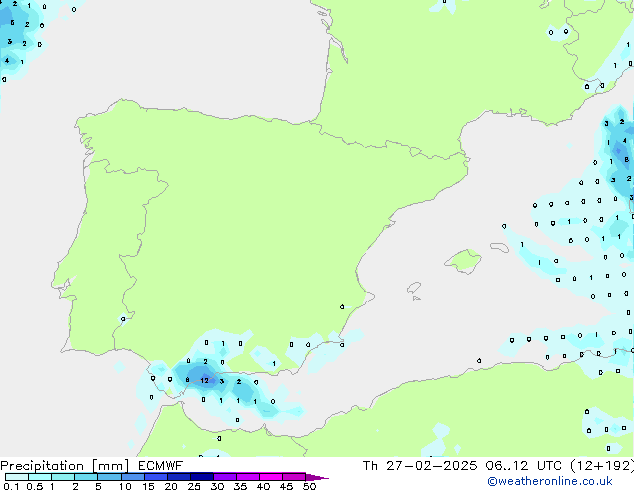Viewport: 634px width, 490px height.
Task: Click the Mallorca island outline
Action: (463, 261)
